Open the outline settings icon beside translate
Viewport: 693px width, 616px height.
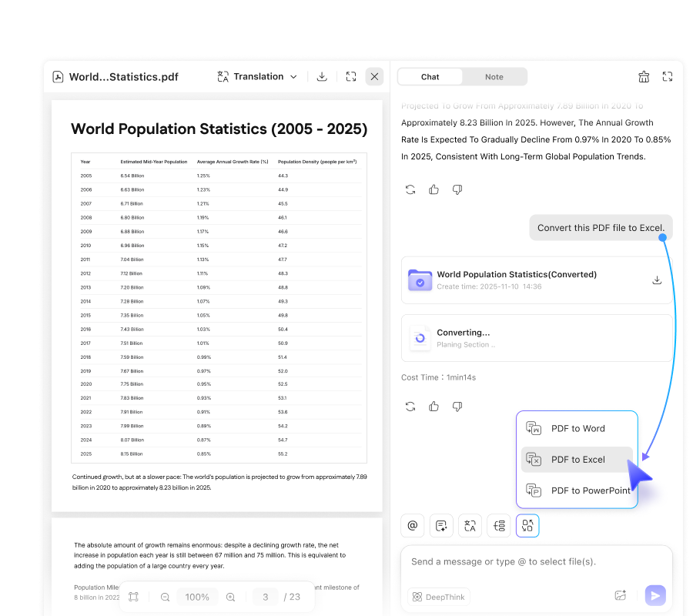click(498, 525)
